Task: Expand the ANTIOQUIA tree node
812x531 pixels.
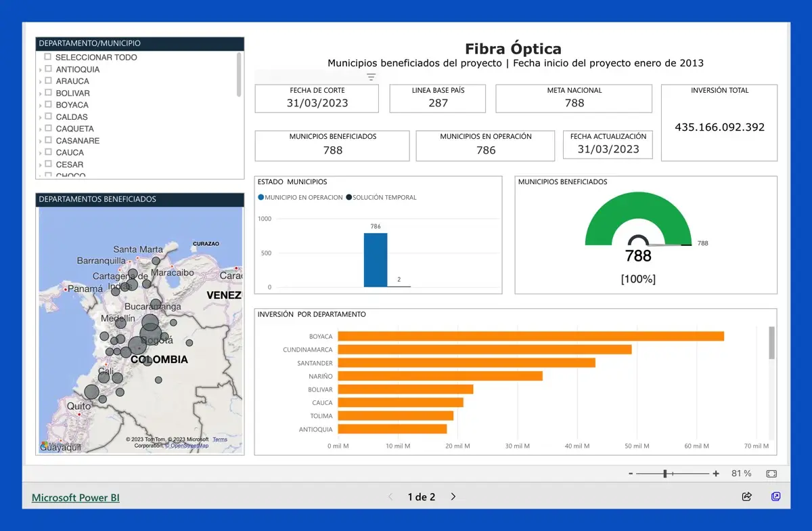Action: [41, 70]
